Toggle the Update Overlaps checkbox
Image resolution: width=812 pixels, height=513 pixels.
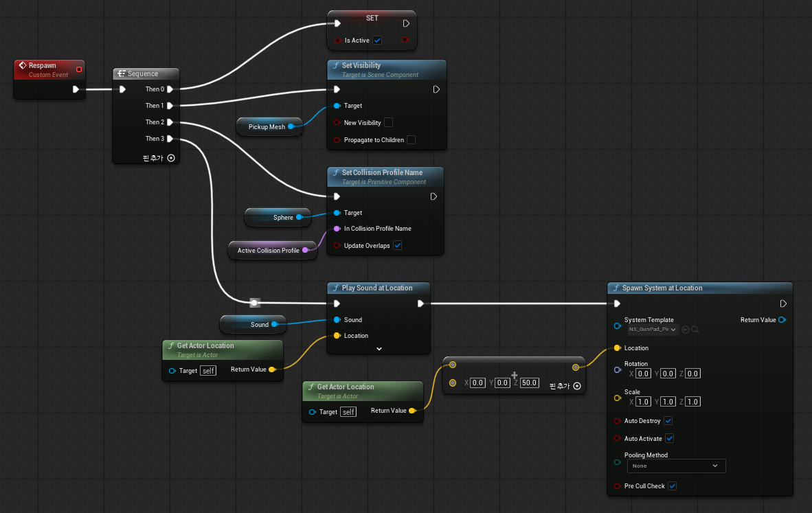(x=397, y=245)
